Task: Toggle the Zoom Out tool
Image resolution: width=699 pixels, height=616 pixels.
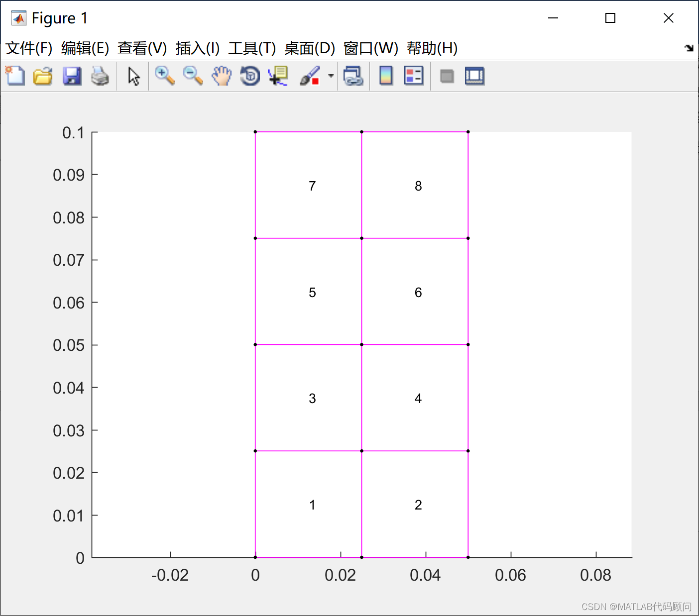Action: tap(193, 76)
